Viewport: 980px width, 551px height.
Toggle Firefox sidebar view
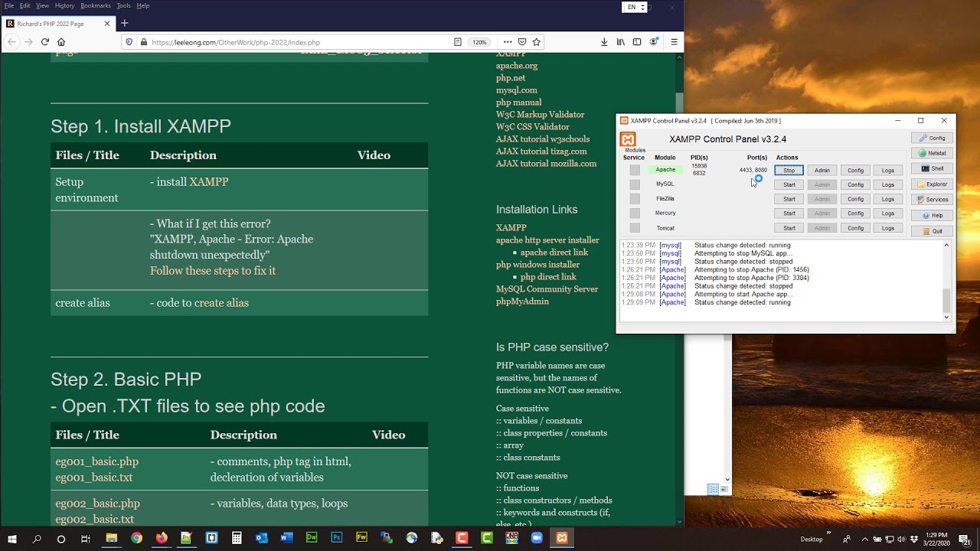637,42
